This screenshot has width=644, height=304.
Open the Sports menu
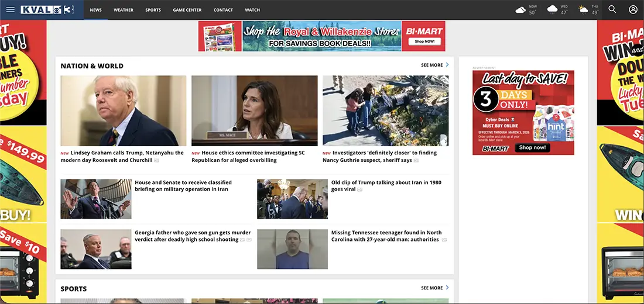(x=153, y=10)
